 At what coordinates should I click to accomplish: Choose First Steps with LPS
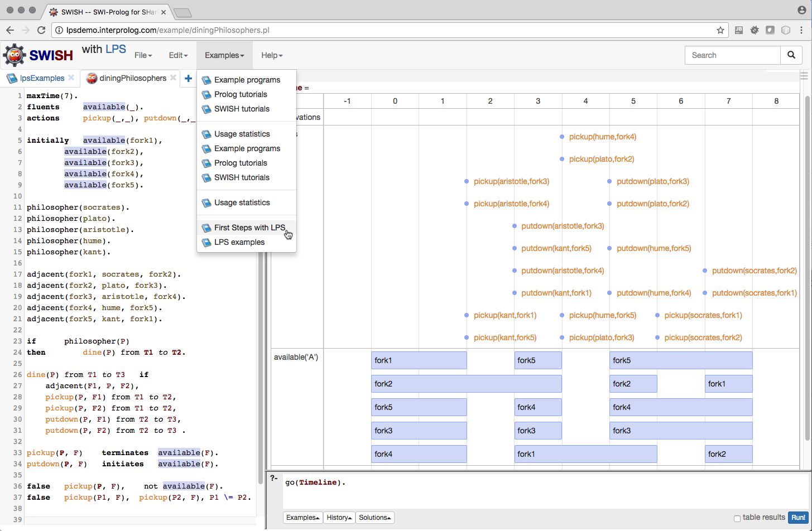pyautogui.click(x=246, y=228)
